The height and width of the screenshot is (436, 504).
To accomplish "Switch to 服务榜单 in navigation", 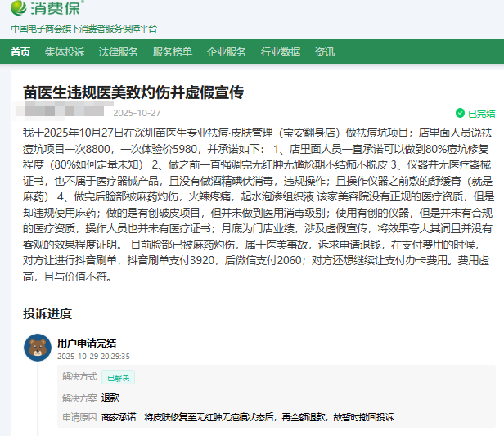I will click(173, 52).
